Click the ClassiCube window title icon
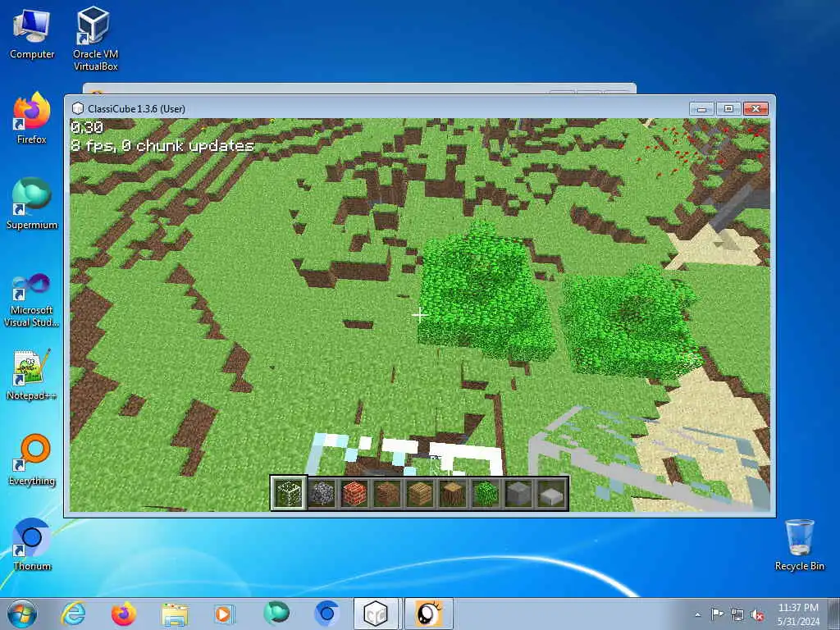The height and width of the screenshot is (630, 840). 78,109
